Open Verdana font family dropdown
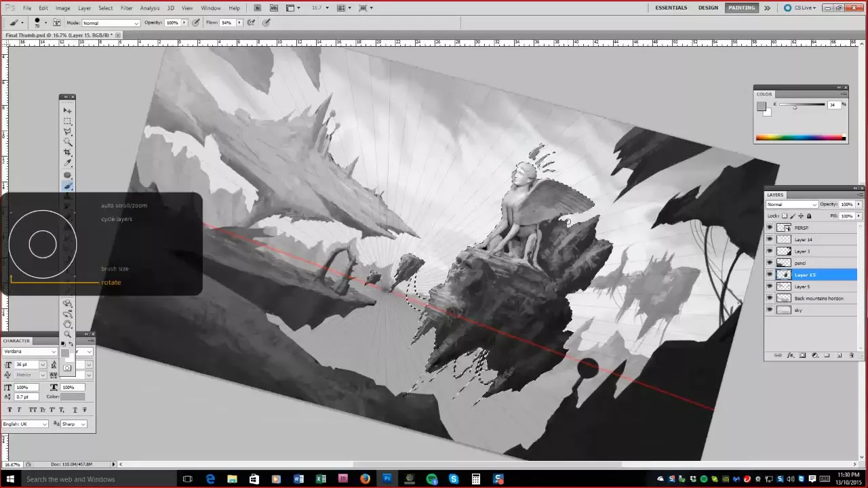 pos(30,352)
